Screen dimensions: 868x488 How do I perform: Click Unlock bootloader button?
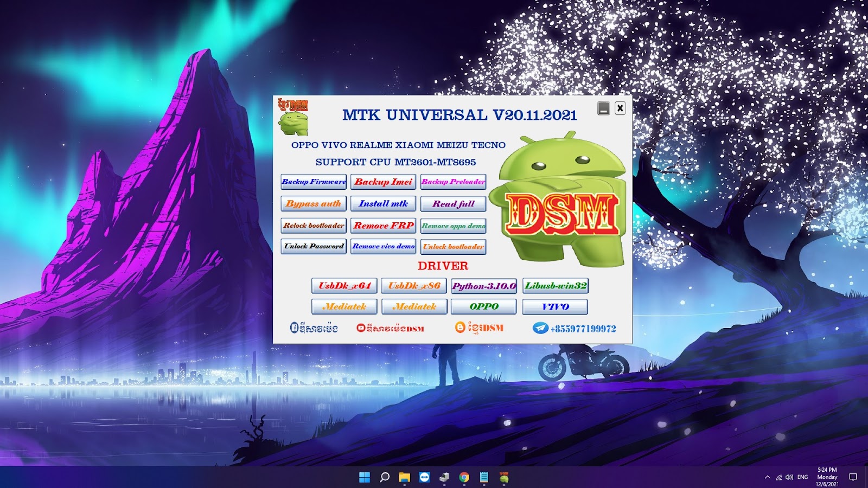(453, 247)
